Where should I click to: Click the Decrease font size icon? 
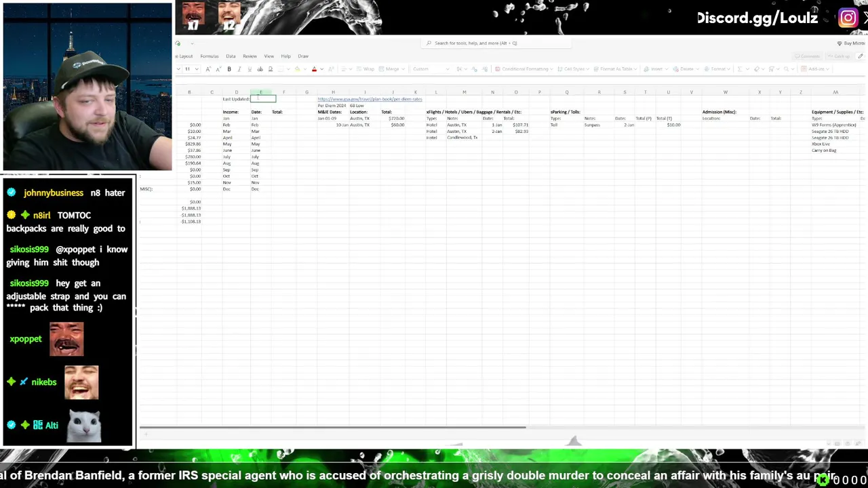tap(218, 69)
